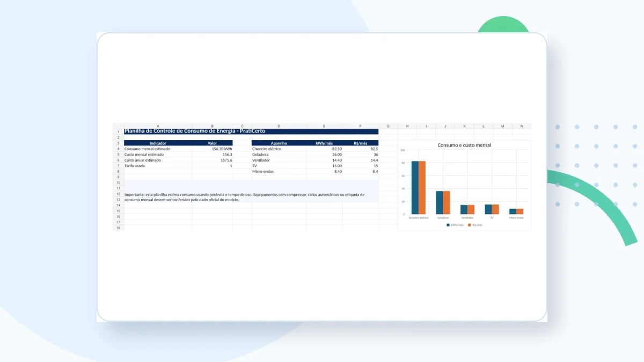
Task: Select the '156.30 kWh' value cell
Action: [213, 149]
